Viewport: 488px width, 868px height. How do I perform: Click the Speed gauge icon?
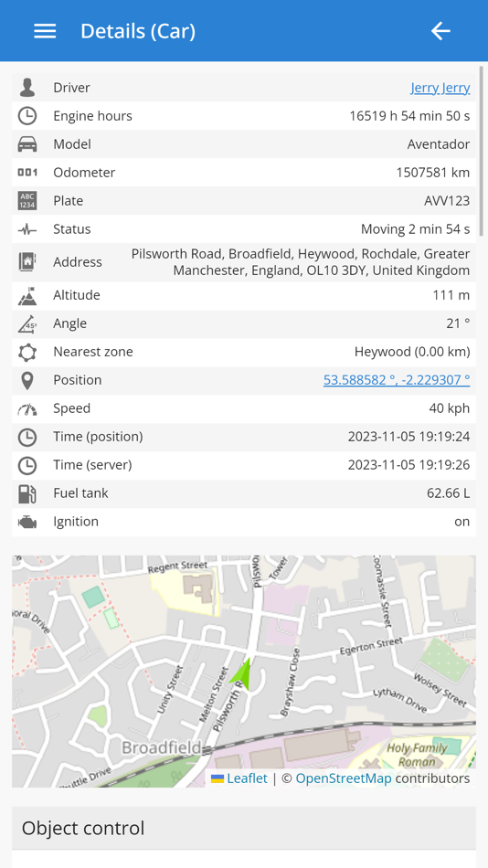point(27,409)
